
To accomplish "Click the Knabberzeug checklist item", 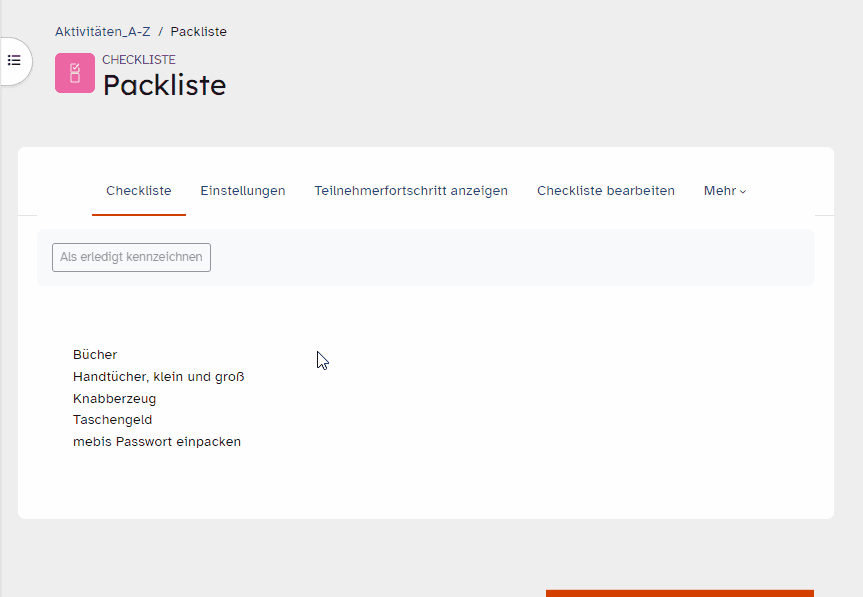I will point(114,398).
